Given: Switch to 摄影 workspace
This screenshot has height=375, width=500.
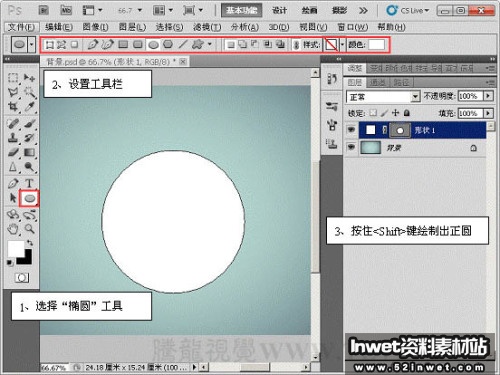Looking at the screenshot, I should click(x=339, y=11).
